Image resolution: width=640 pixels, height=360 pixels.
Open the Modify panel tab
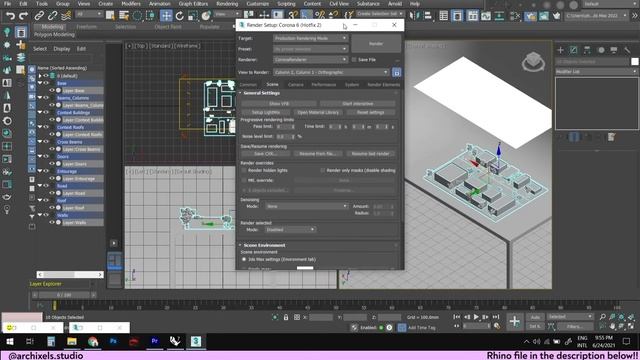point(574,50)
